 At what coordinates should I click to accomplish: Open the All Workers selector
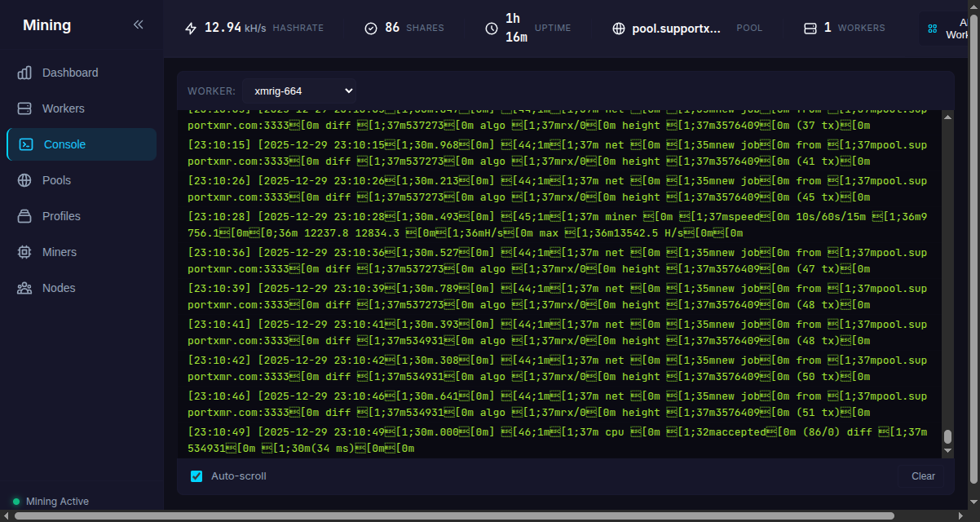click(949, 29)
